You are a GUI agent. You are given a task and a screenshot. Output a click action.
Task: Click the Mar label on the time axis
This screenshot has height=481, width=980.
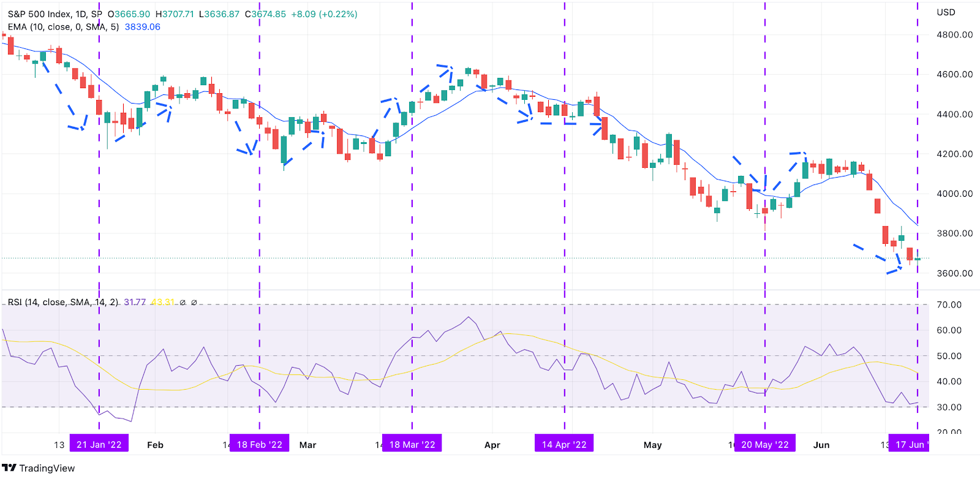tap(308, 445)
